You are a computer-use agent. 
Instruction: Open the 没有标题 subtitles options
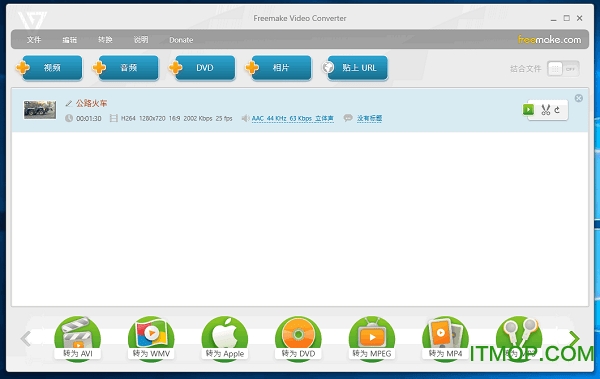(x=369, y=118)
